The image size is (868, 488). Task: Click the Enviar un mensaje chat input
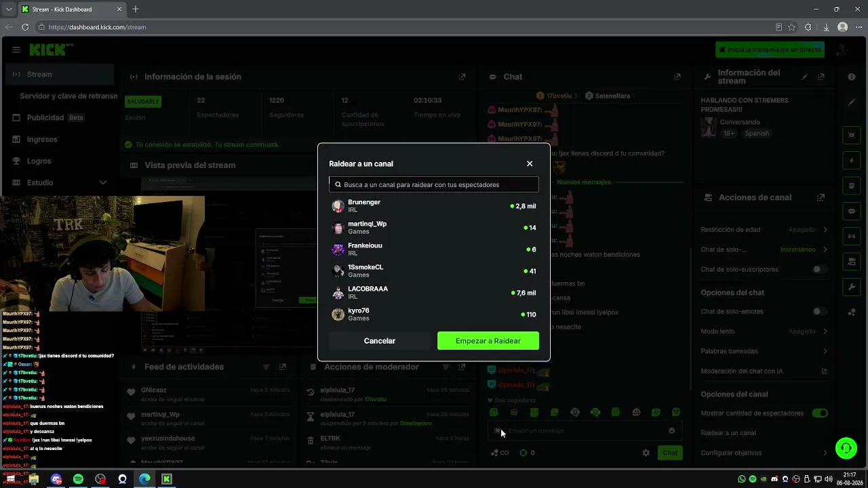tap(583, 430)
